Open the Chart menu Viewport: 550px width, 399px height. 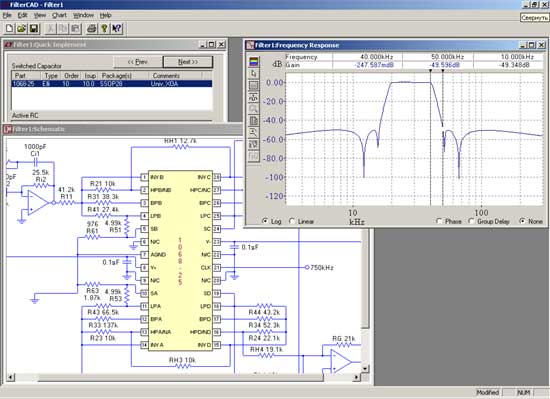pos(59,15)
